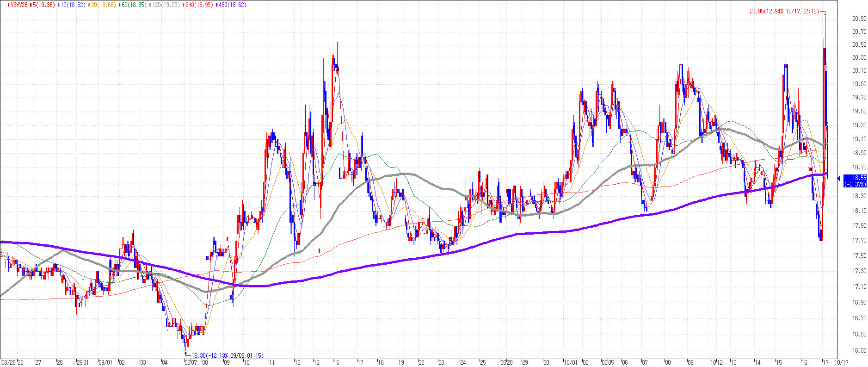This screenshot has height=367, width=868.
Task: Click the 20.90 level on price axis
Action: pyautogui.click(x=859, y=19)
